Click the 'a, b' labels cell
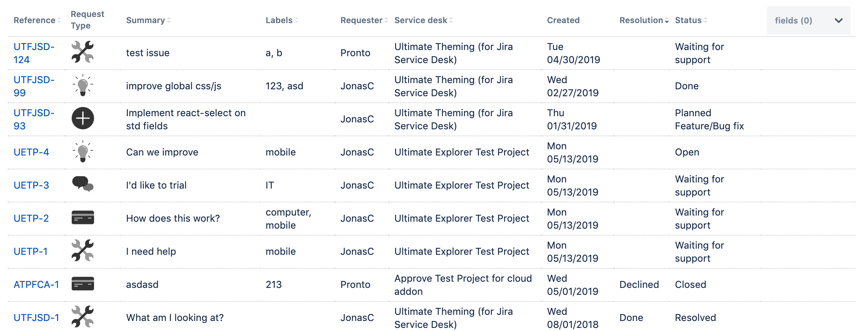This screenshot has width=868, height=331. coord(274,53)
